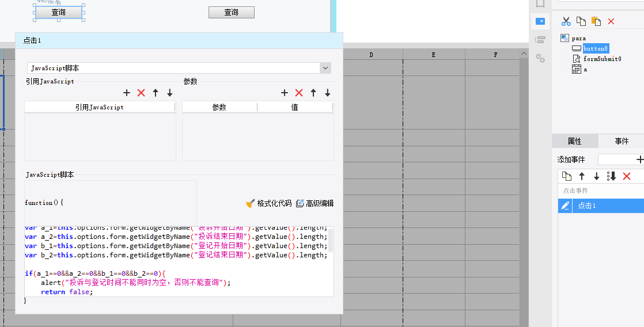Move the selected event down
The width and height of the screenshot is (644, 327).
[x=596, y=176]
